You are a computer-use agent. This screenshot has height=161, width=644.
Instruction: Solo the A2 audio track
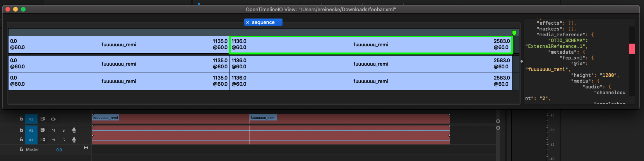[x=64, y=140]
